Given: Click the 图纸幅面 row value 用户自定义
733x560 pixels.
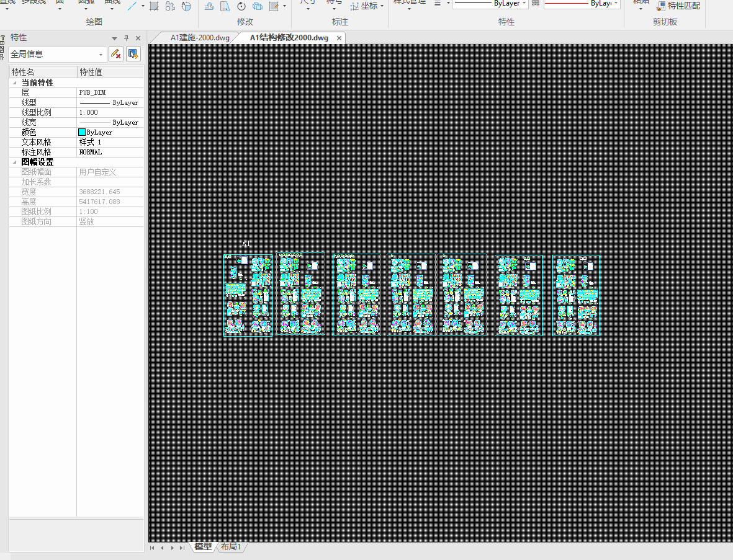Looking at the screenshot, I should [110, 172].
